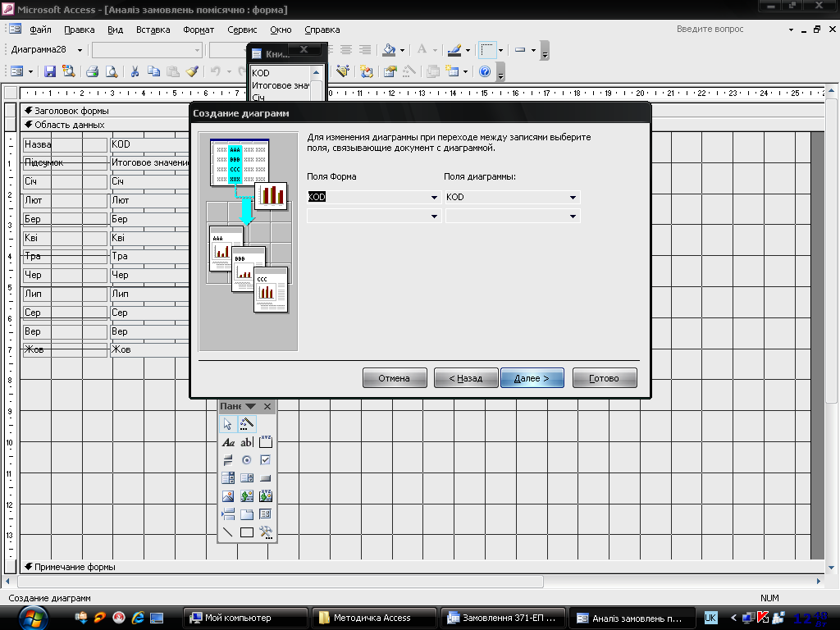This screenshot has height=630, width=840.
Task: Click the Готово button
Action: pos(605,378)
